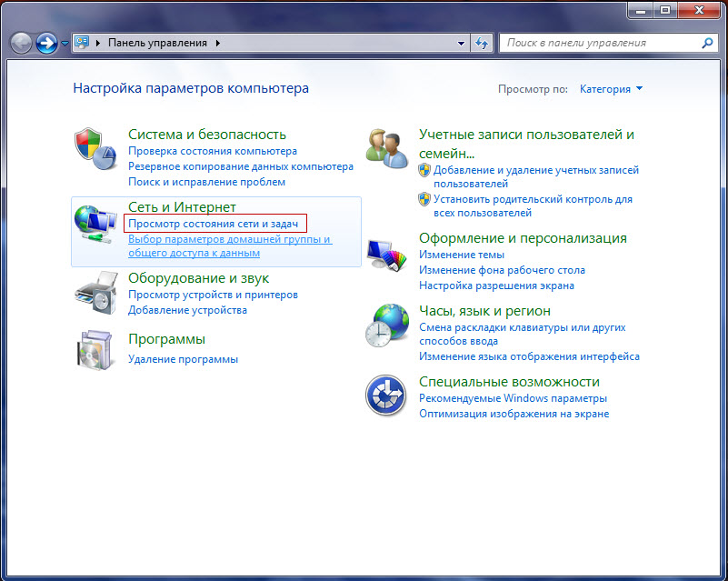728x581 pixels.
Task: Click Изменение фона рабочего стола
Action: coord(502,270)
